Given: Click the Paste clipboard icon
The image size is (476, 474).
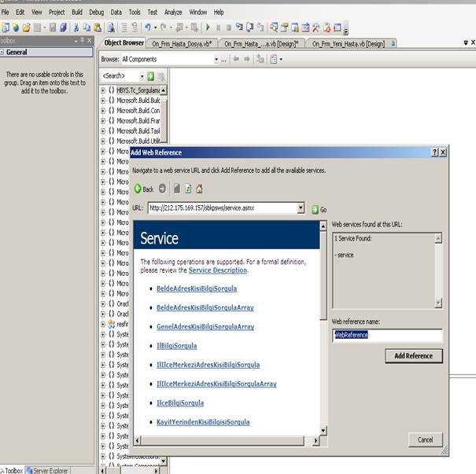Looking at the screenshot, I should tap(98, 28).
